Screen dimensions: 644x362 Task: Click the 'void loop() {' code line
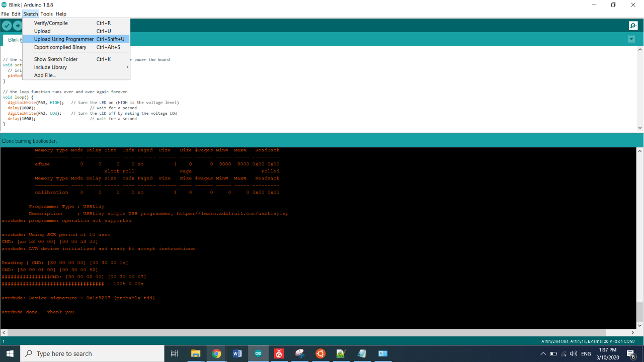[x=18, y=97]
